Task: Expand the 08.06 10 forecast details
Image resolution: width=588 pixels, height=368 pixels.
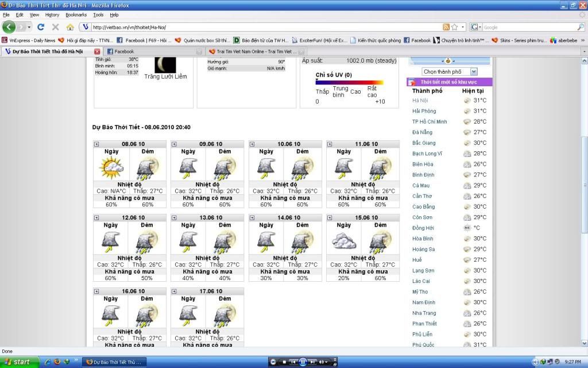Action: pos(96,144)
